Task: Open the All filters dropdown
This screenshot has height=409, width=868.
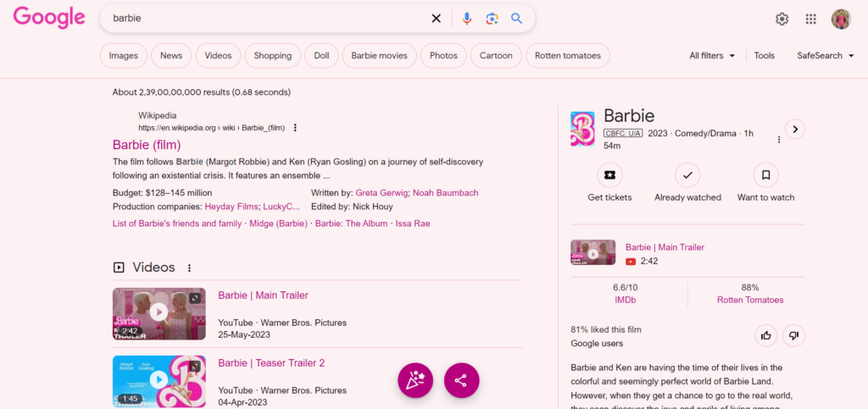Action: click(712, 56)
